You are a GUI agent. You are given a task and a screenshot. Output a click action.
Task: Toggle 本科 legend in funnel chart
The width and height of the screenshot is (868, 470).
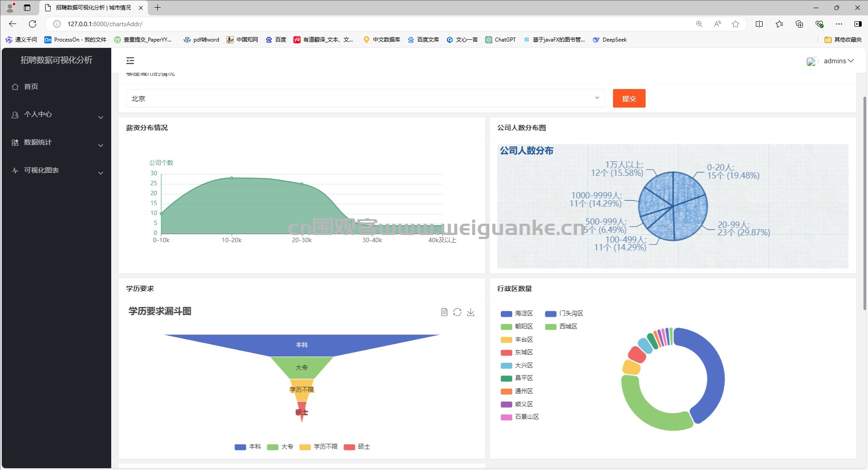coord(248,446)
